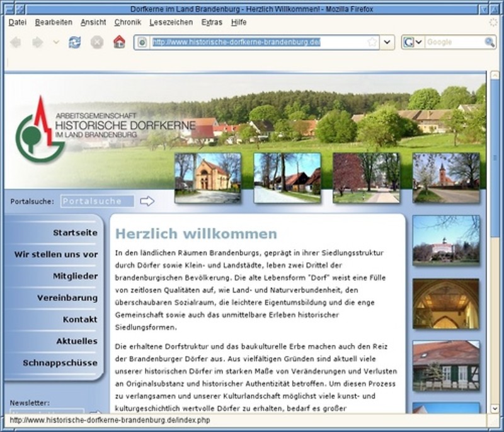Submit Portalsuche with the arrow button
Image resolution: width=504 pixels, height=432 pixels.
[147, 201]
